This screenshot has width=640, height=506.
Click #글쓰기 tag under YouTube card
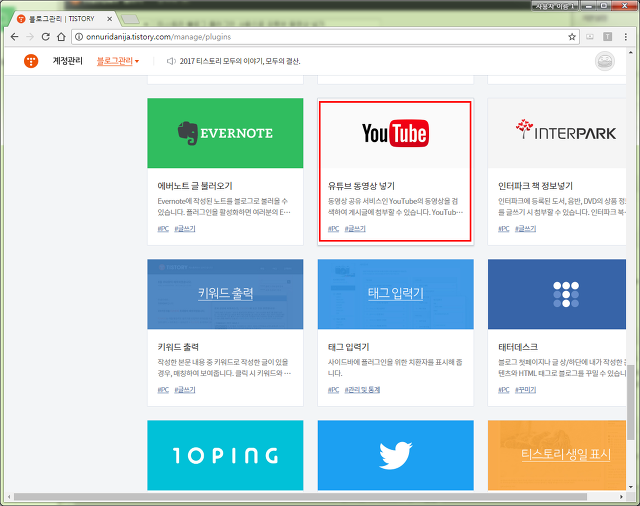pos(355,229)
